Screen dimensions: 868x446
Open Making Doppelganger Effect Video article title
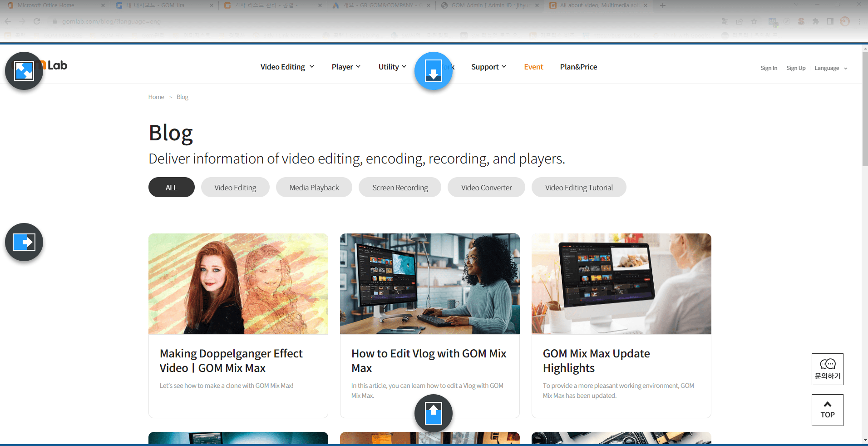[231, 361]
